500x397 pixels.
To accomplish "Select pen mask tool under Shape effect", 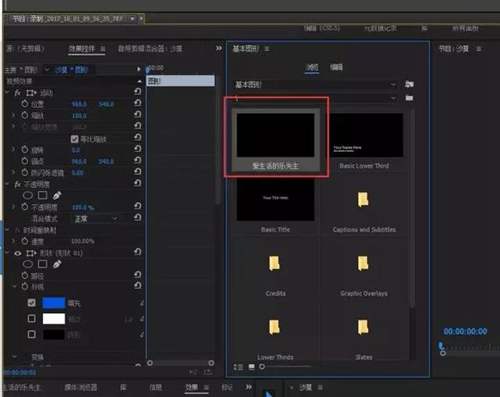I will (x=57, y=264).
